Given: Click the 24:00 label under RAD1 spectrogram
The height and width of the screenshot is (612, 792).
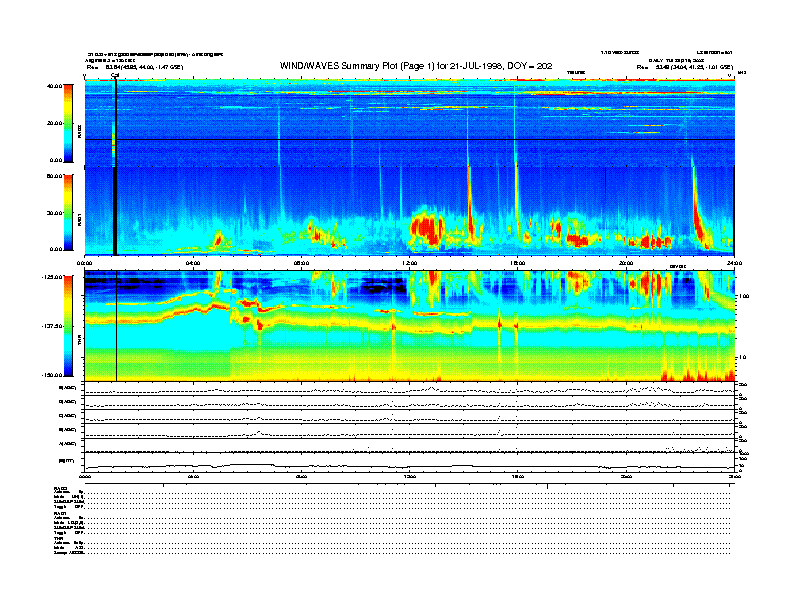Looking at the screenshot, I should (734, 263).
